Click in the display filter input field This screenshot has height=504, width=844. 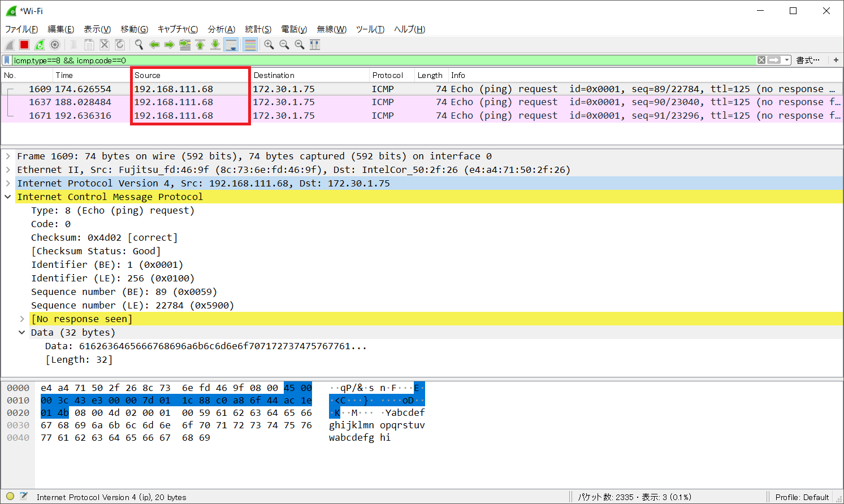click(383, 60)
